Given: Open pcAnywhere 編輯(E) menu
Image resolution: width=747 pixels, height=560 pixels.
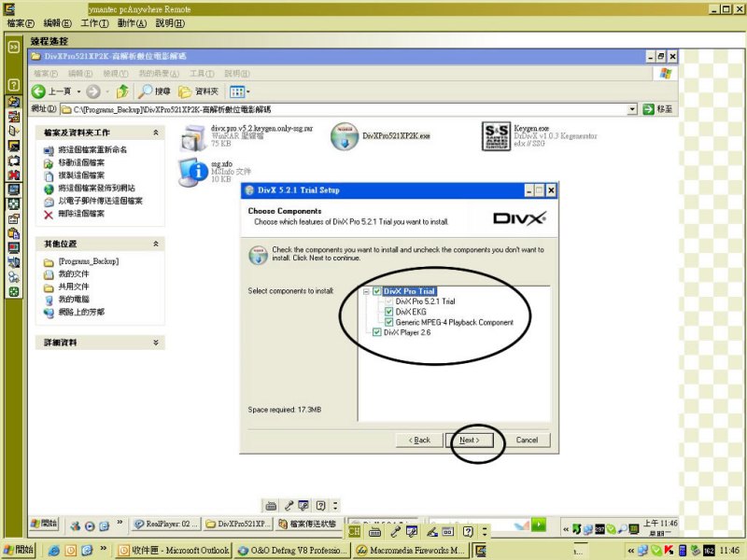Looking at the screenshot, I should click(x=57, y=22).
